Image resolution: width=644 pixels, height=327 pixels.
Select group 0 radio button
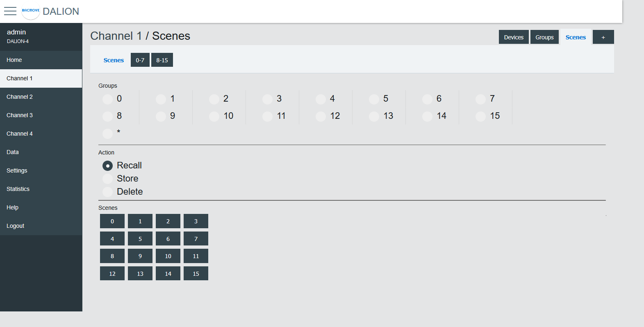pos(107,99)
